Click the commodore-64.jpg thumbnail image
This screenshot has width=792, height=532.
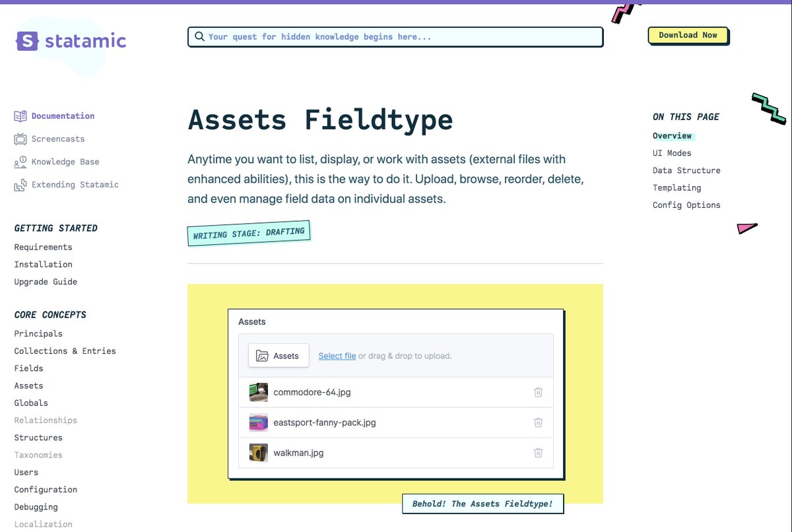(258, 392)
